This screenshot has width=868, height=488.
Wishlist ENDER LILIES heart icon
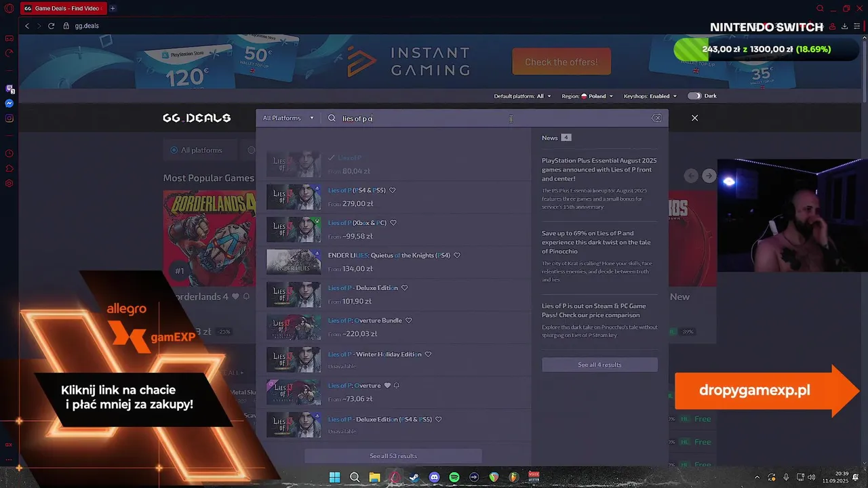[457, 256]
